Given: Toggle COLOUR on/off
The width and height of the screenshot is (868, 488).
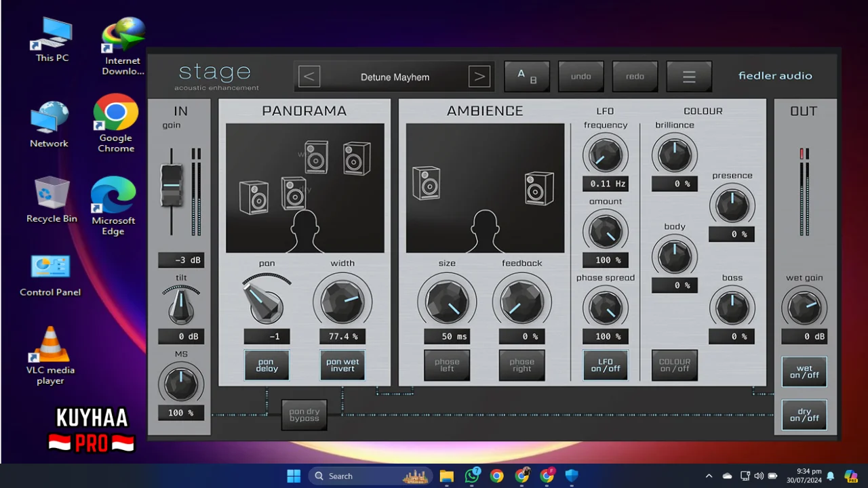Looking at the screenshot, I should [x=675, y=365].
